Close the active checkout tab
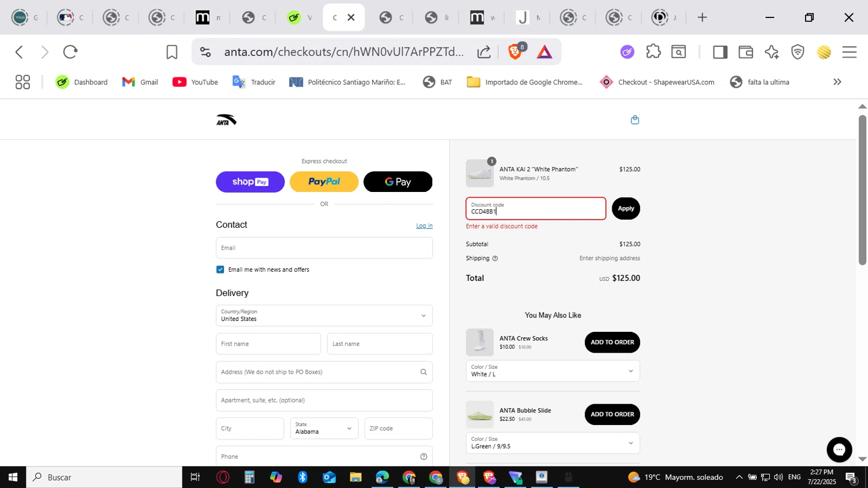 click(x=351, y=17)
